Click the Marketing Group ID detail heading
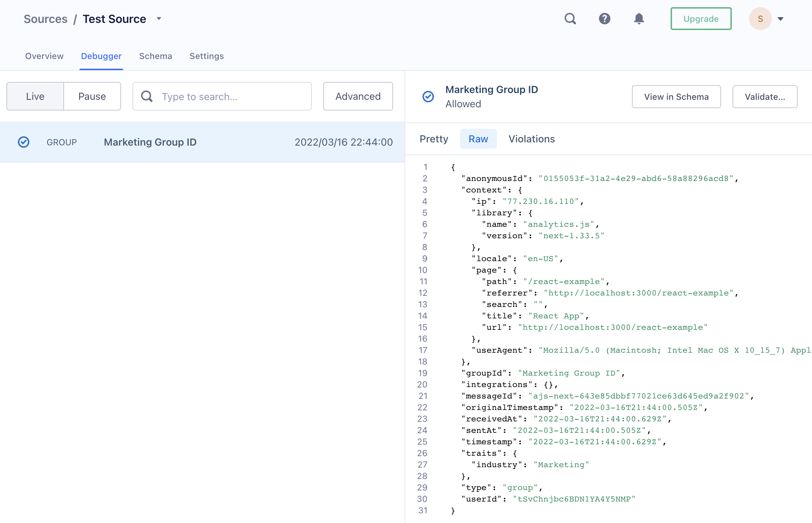The image size is (812, 523). click(492, 89)
